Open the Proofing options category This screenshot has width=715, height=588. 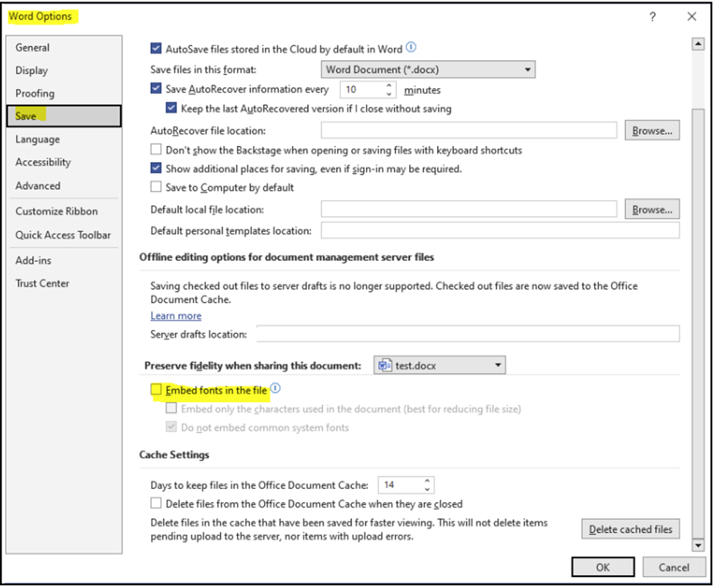tap(35, 93)
